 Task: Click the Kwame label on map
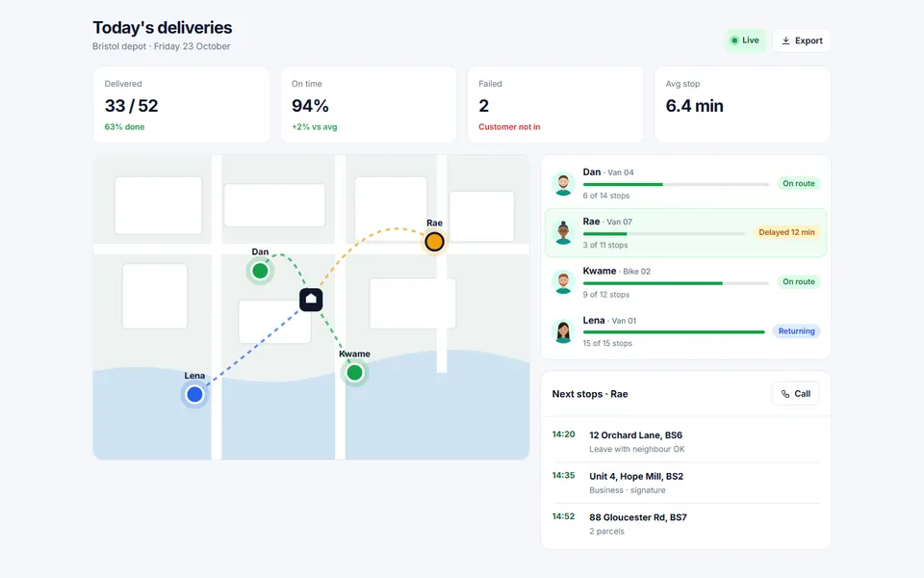click(354, 354)
